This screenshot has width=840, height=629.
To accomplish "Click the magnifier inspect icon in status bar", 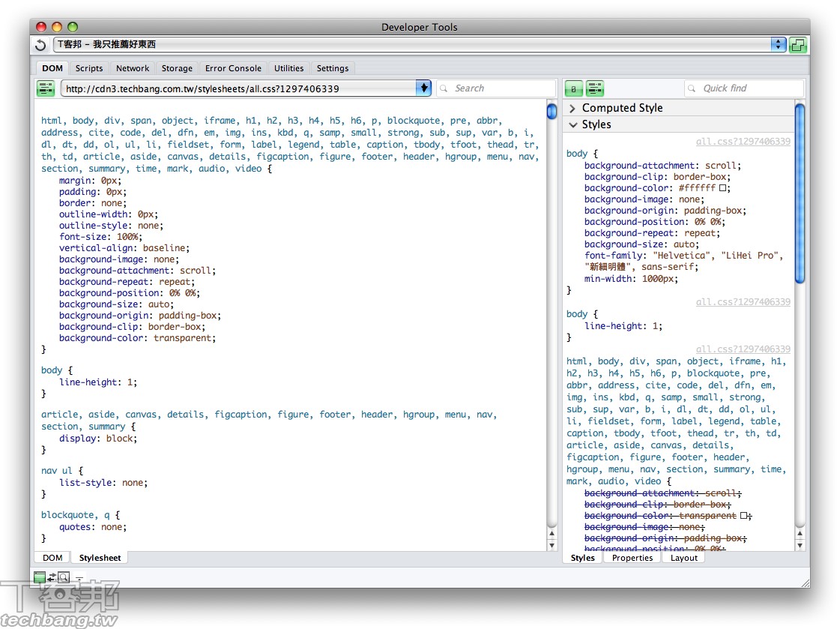I will point(64,577).
